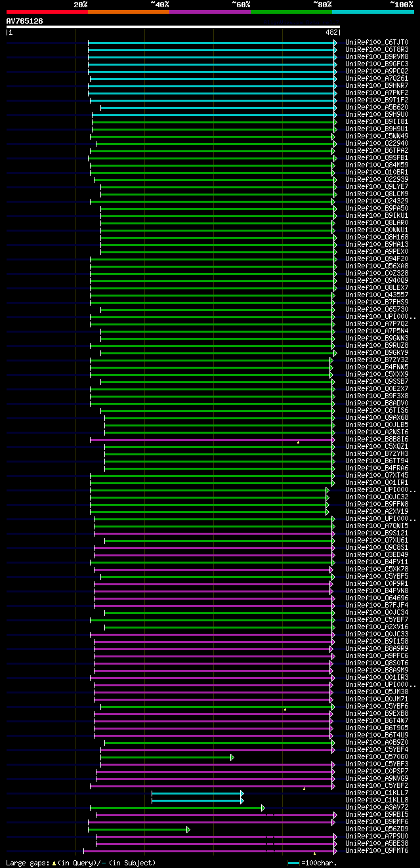Viewport: 420px width, 868px height.
Task: Select the UniRef100_A9PFC6 label
Action: (377, 656)
